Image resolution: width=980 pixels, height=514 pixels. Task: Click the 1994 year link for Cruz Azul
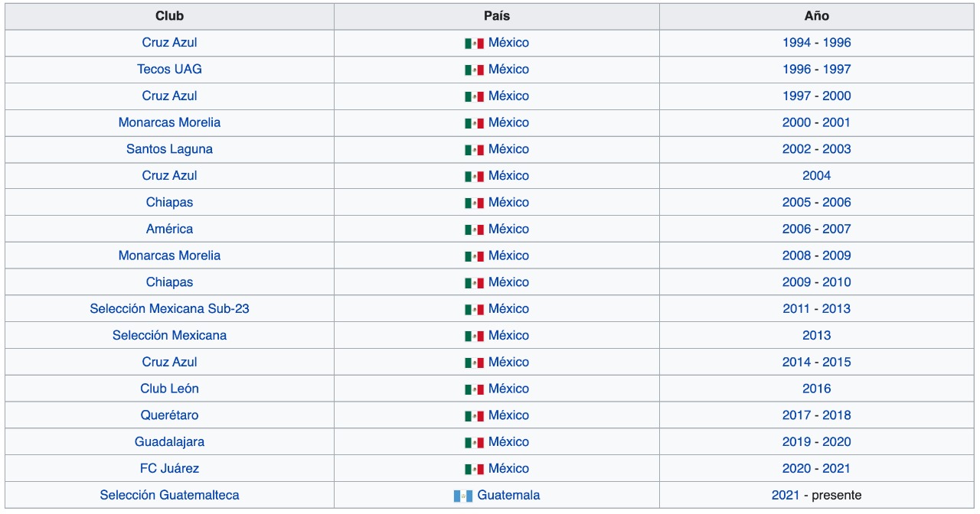[x=796, y=43]
